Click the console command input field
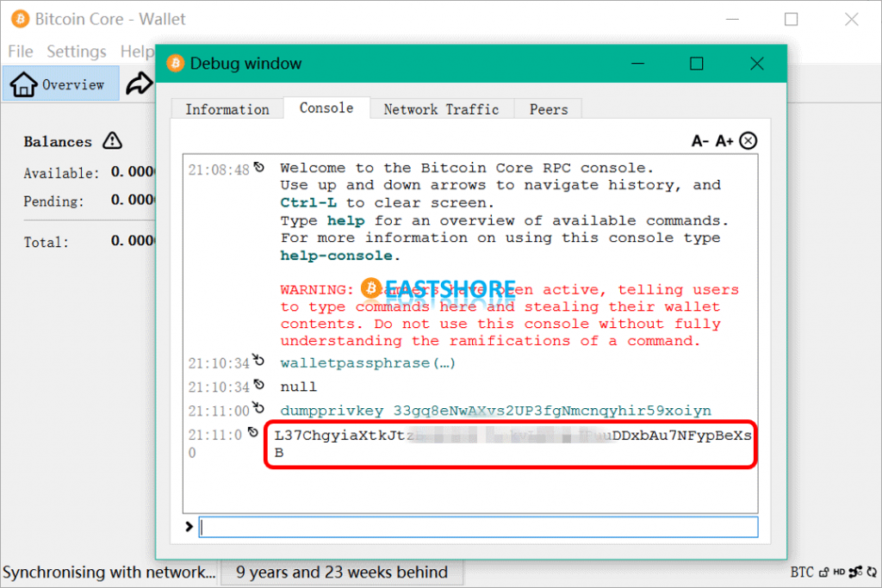This screenshot has height=588, width=882. coord(478,527)
